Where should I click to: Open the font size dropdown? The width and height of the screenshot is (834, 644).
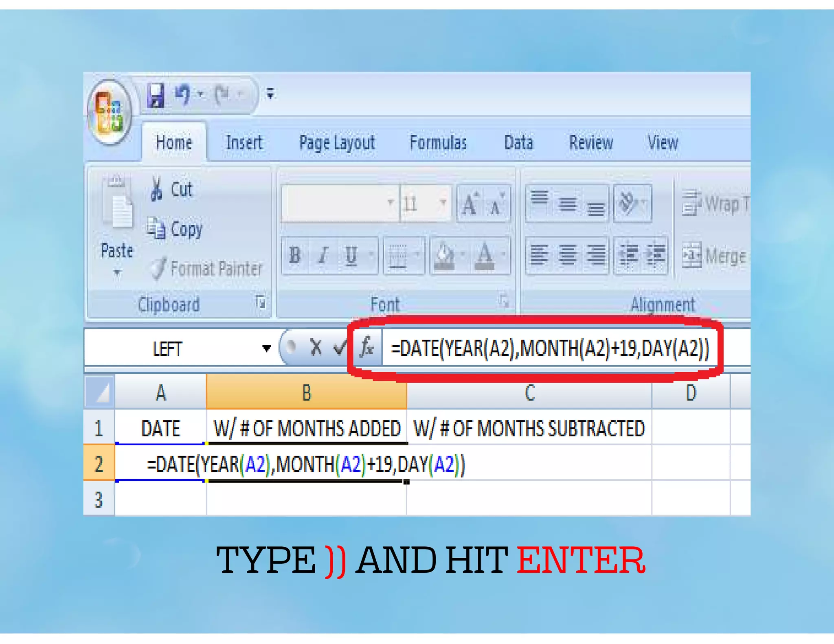[x=443, y=202]
